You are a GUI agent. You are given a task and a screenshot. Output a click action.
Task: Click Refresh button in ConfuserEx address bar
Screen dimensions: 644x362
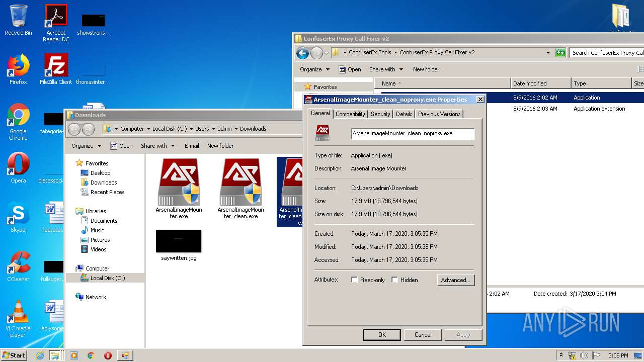560,52
